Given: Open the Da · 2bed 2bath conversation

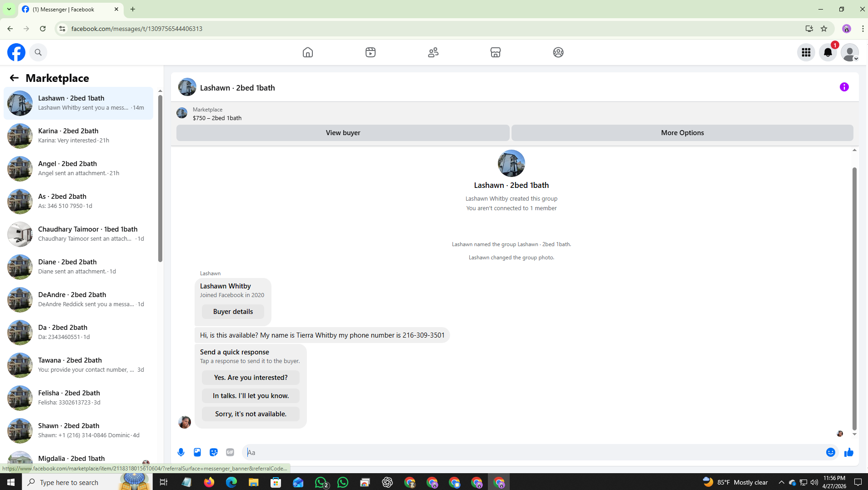Looking at the screenshot, I should (78, 333).
